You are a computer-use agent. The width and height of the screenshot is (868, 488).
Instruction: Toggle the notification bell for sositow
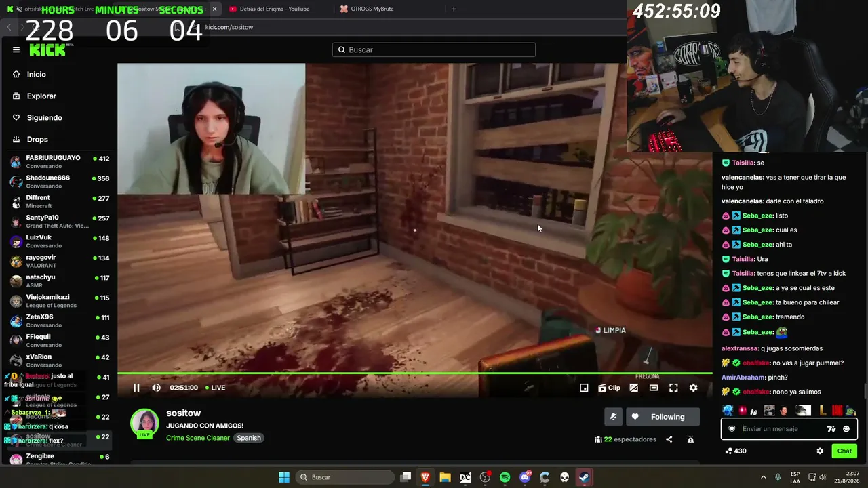(614, 417)
